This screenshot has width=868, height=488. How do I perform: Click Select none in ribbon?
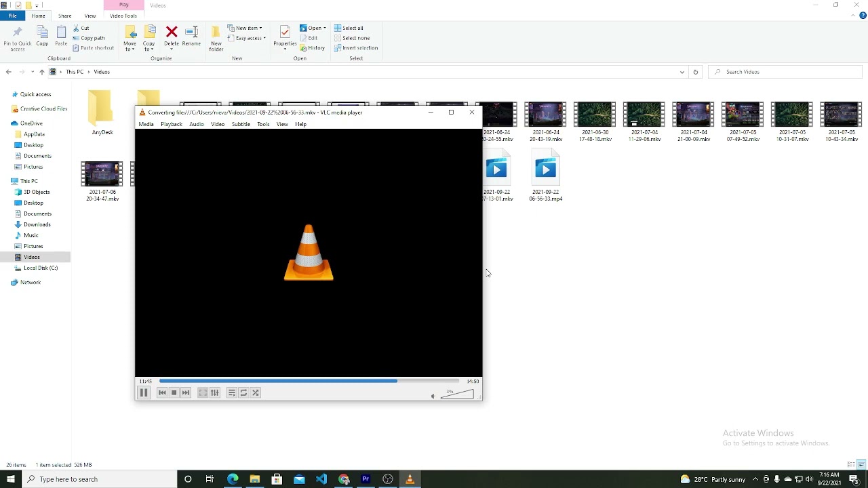[352, 38]
